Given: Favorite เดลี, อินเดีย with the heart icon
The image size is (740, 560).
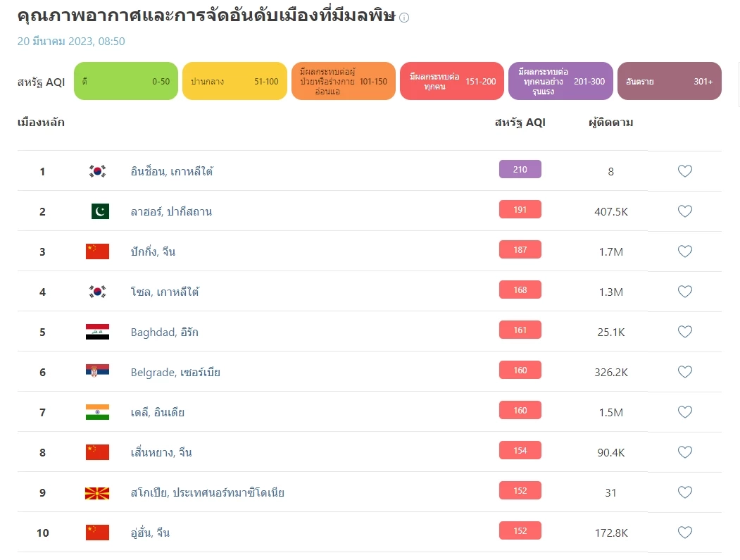Looking at the screenshot, I should pos(684,412).
